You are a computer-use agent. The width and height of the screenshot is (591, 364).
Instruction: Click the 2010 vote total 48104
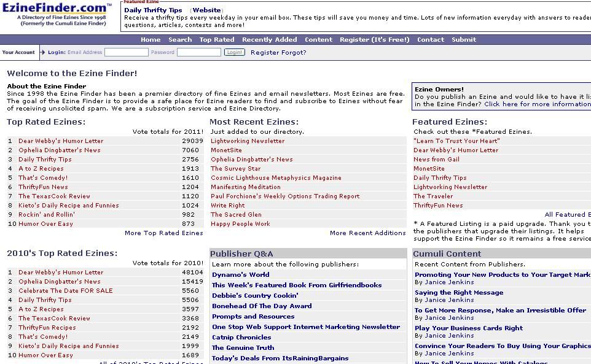coord(193,272)
